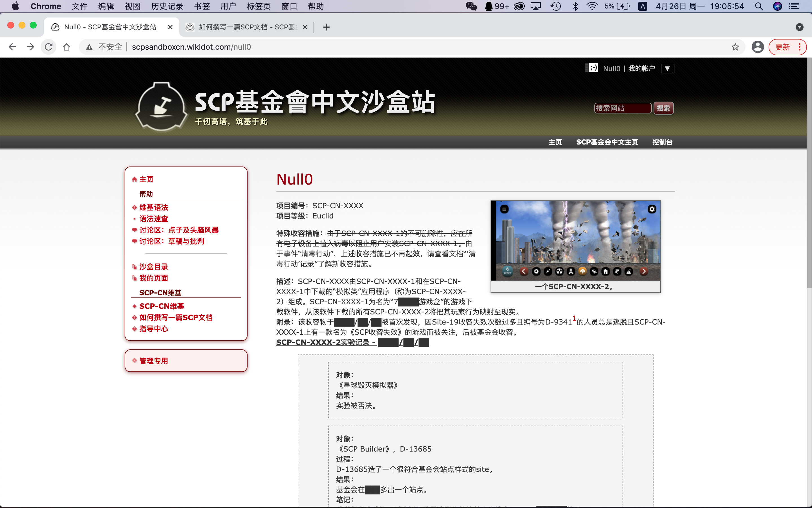812x508 pixels.
Task: Close the Null0 sandbox tab
Action: [171, 27]
